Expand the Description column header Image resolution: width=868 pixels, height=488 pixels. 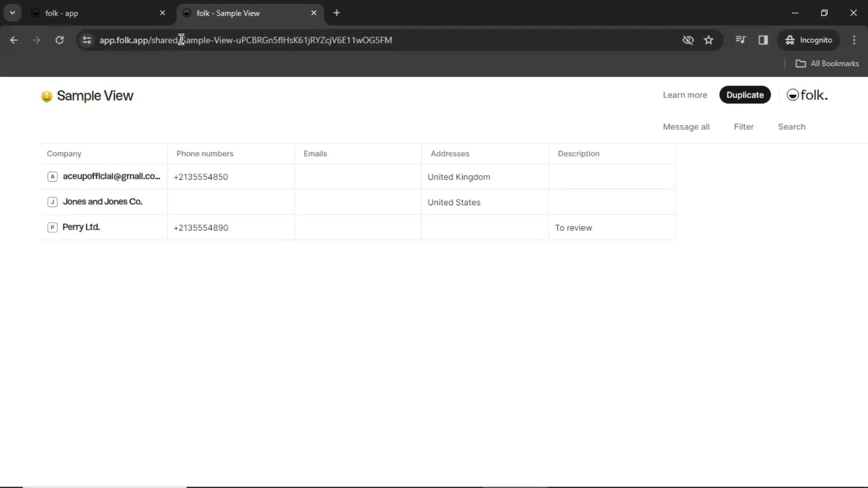pyautogui.click(x=675, y=154)
